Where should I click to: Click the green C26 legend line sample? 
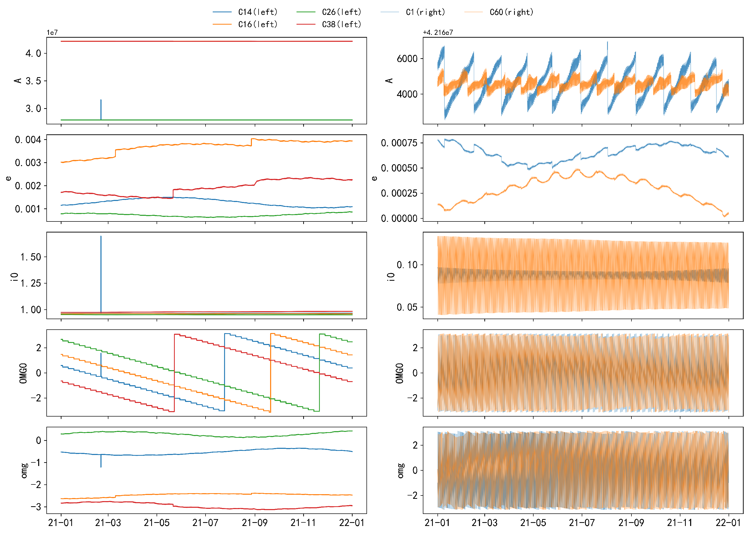pos(306,12)
